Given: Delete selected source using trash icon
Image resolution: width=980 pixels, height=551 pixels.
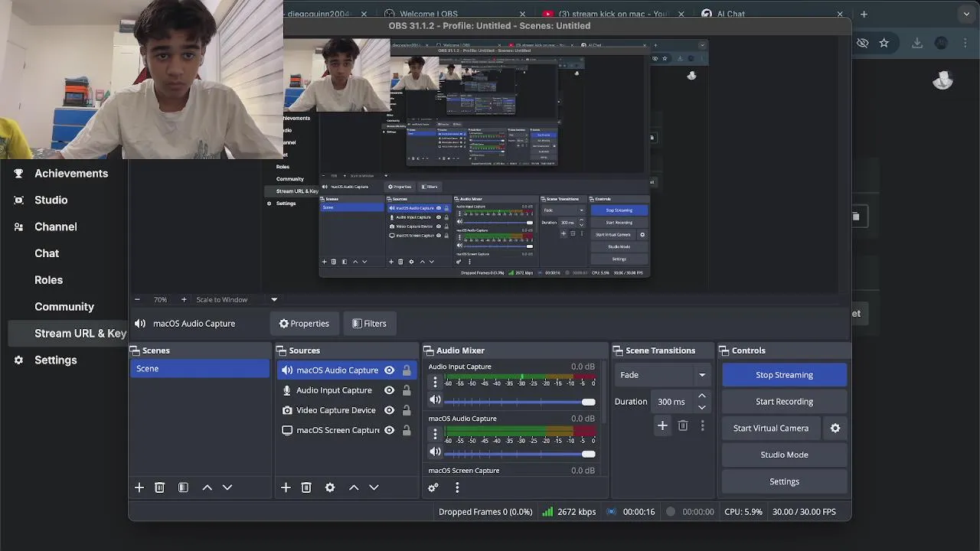Looking at the screenshot, I should pyautogui.click(x=306, y=487).
